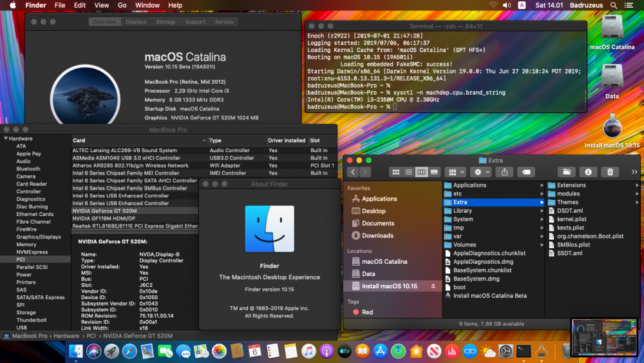Expand the Library folder arrow in Finder
This screenshot has width=644, height=363.
[542, 211]
